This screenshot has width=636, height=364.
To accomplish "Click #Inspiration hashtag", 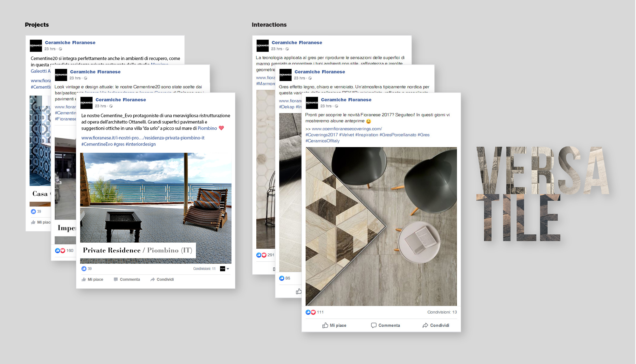I will point(367,135).
